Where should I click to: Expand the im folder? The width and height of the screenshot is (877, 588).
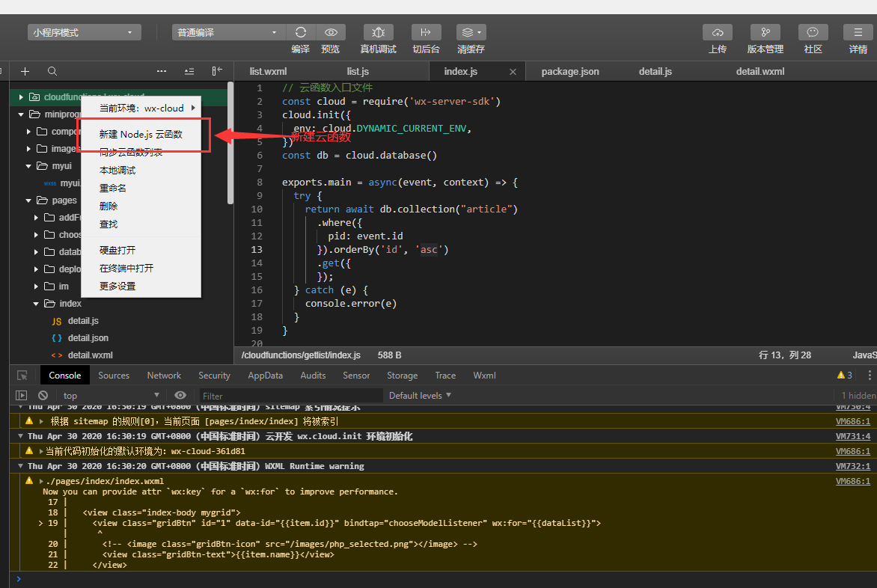coord(36,287)
